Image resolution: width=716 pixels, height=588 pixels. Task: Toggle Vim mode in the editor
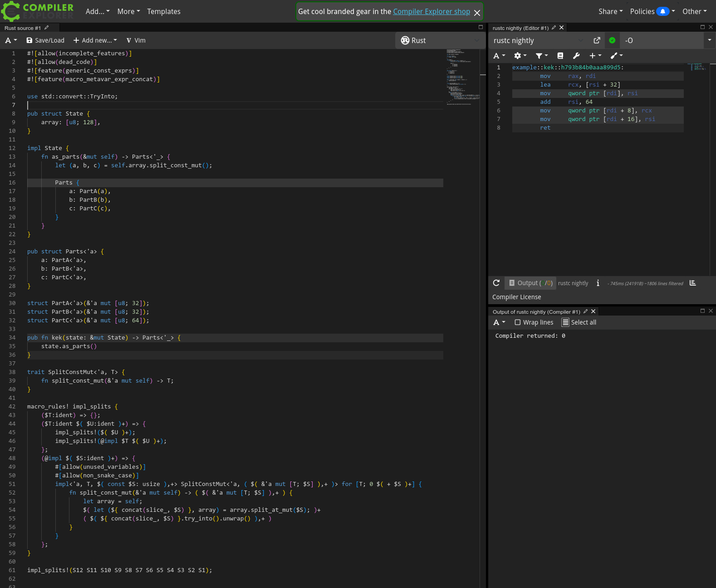(136, 40)
